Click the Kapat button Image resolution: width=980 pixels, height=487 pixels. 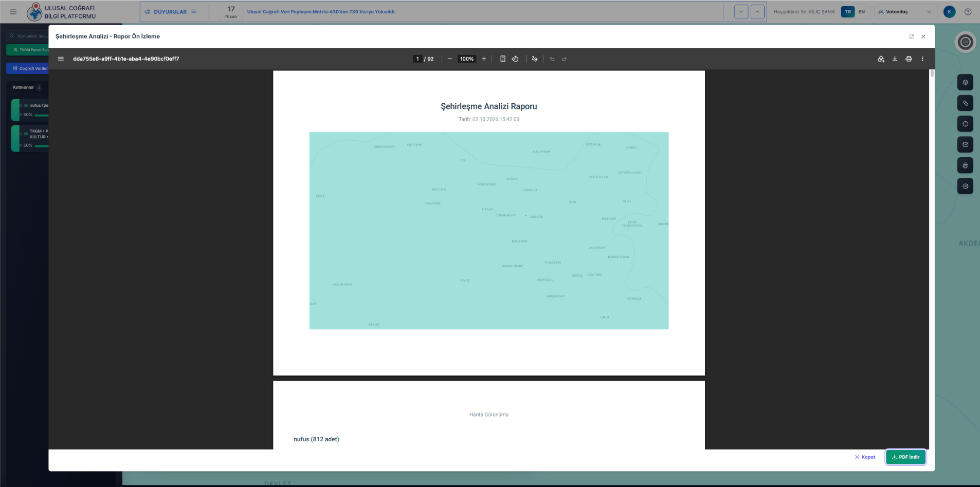865,457
